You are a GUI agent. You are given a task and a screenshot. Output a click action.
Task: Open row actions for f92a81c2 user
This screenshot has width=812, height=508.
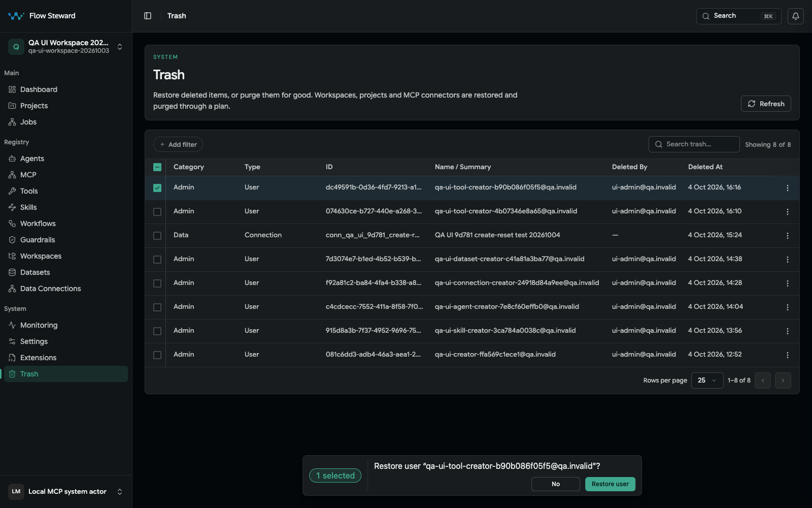787,283
